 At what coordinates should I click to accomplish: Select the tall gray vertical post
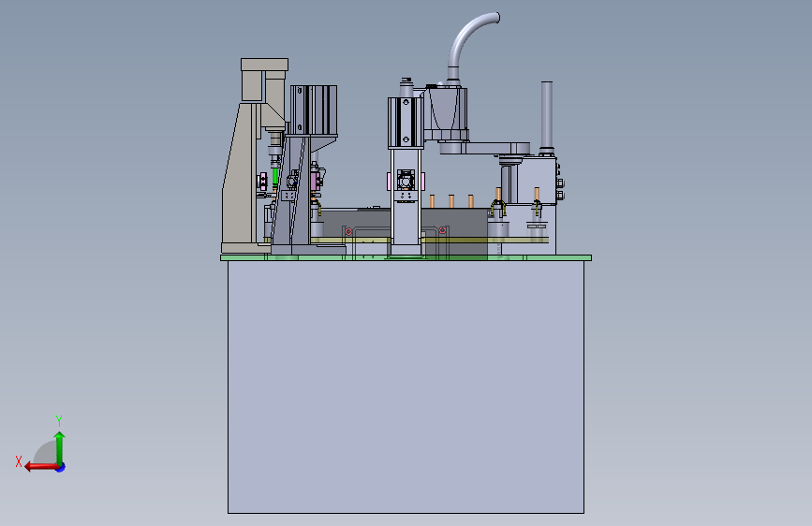coord(547,116)
